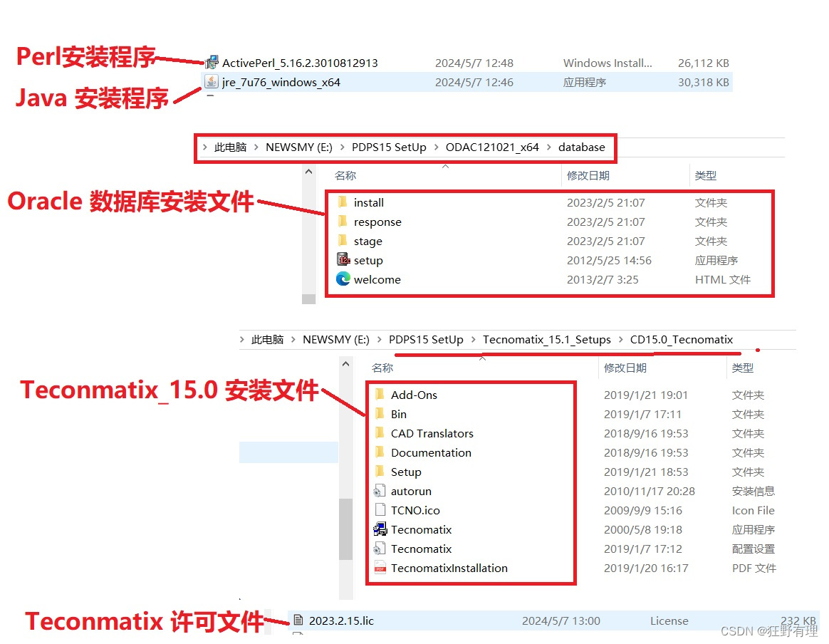
Task: Expand chevron before 此电脑 in Tecnomatix path
Action: (241, 339)
